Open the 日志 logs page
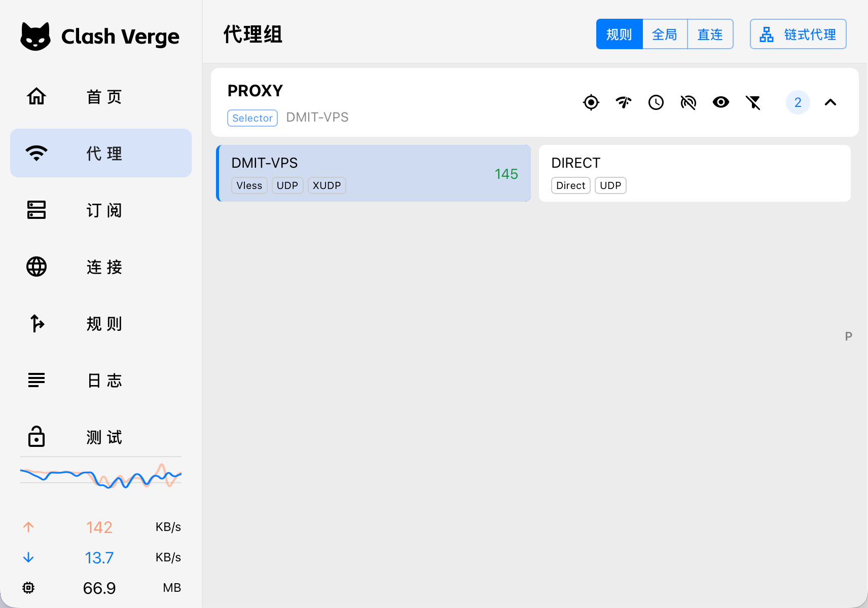The image size is (868, 608). coord(101,380)
